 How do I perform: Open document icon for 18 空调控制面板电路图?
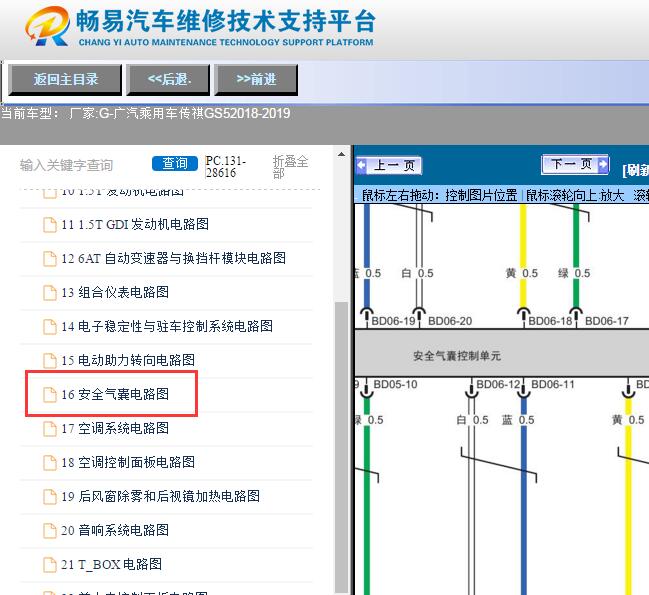point(50,463)
